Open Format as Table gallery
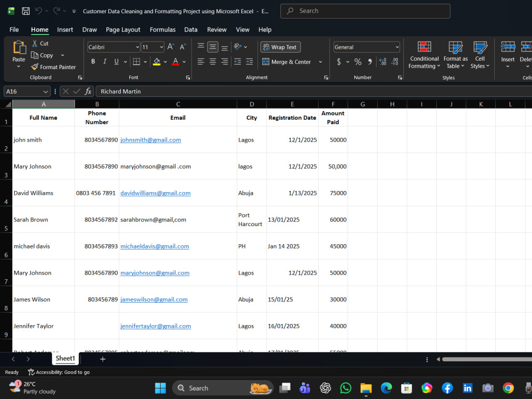Image resolution: width=532 pixels, height=399 pixels. [x=455, y=55]
